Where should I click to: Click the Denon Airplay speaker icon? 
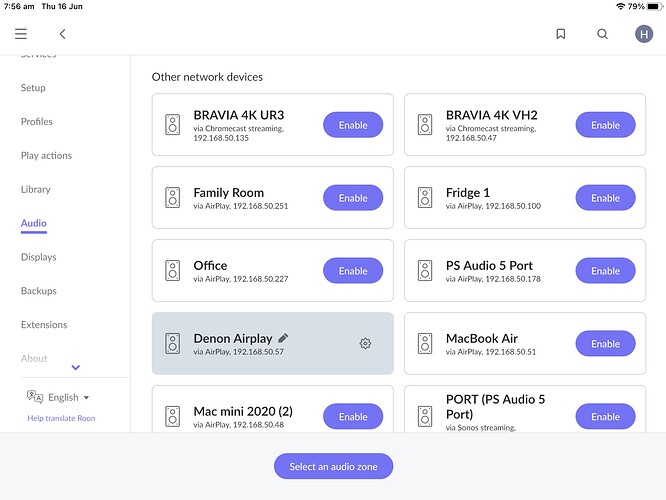(x=172, y=344)
